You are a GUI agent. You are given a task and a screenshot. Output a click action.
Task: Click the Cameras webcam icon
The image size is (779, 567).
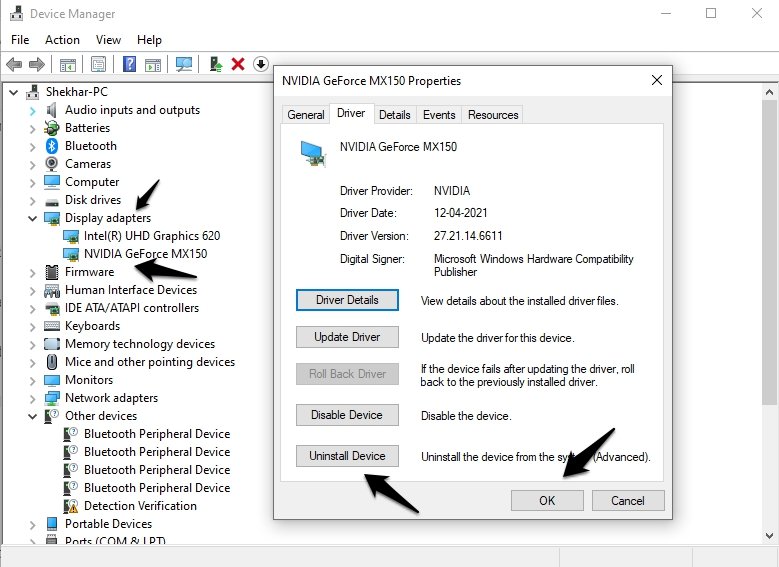[x=52, y=163]
